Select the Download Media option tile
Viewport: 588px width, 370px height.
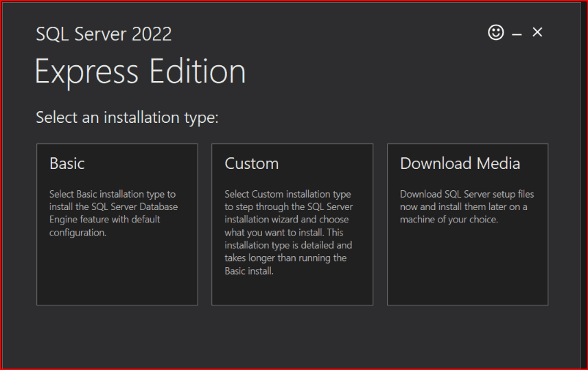[467, 224]
